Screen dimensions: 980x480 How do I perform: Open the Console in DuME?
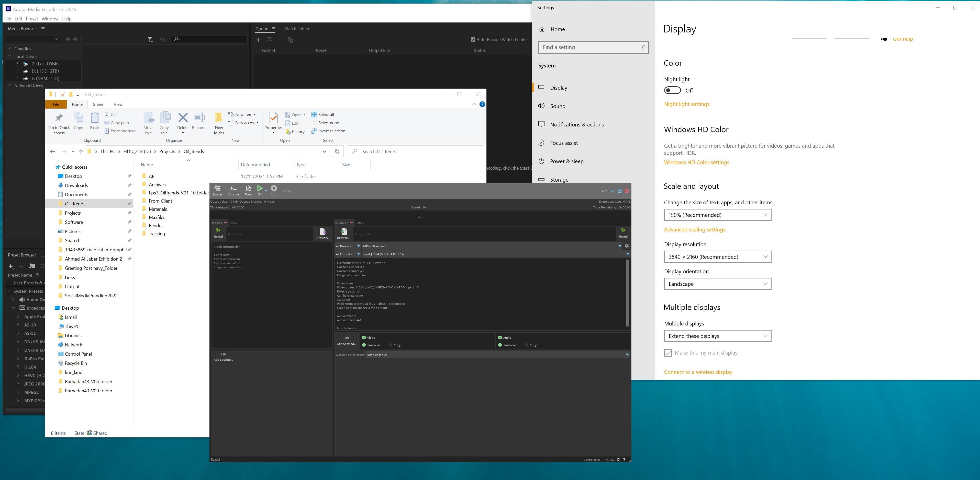pyautogui.click(x=233, y=190)
